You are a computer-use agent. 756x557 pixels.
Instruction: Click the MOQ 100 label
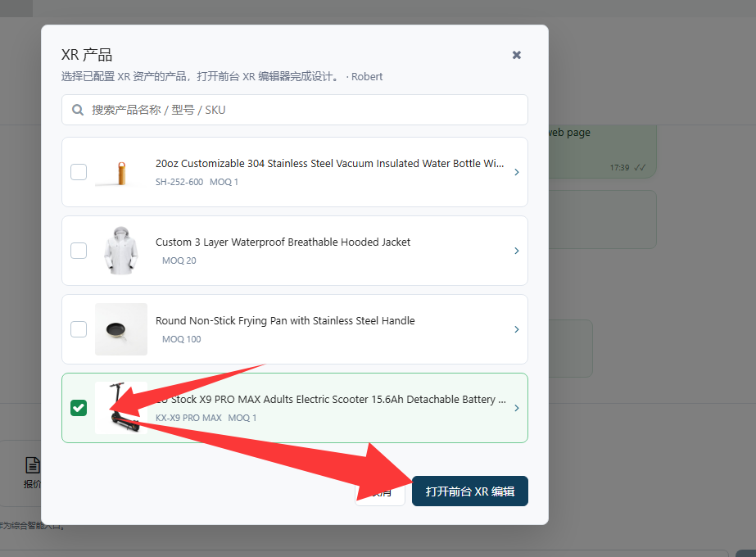tap(181, 339)
